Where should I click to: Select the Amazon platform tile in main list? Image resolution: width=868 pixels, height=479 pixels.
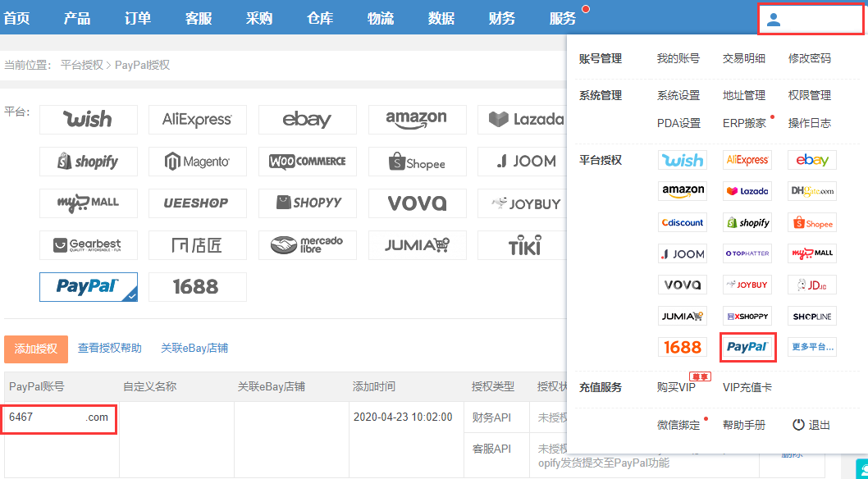coord(418,120)
